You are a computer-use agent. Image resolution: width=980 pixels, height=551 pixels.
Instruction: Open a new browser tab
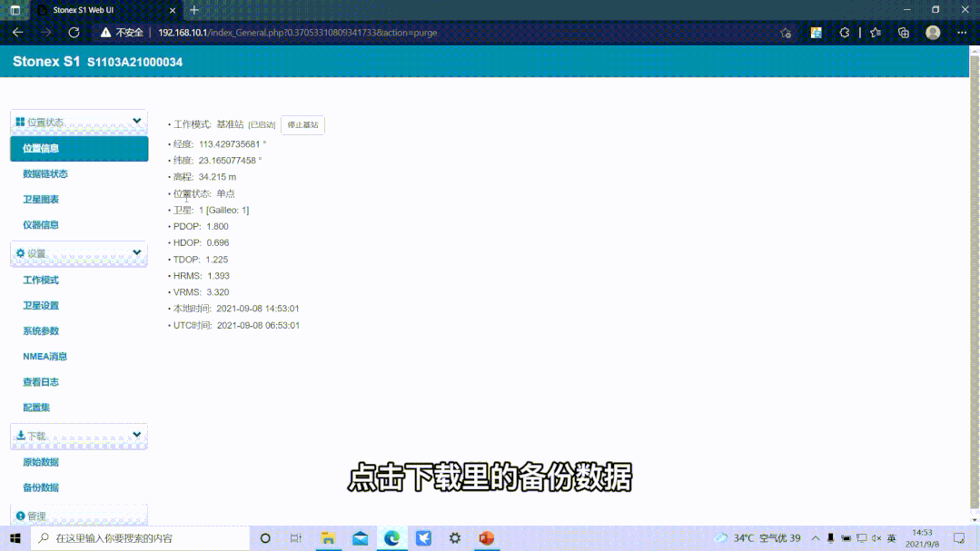(x=193, y=9)
